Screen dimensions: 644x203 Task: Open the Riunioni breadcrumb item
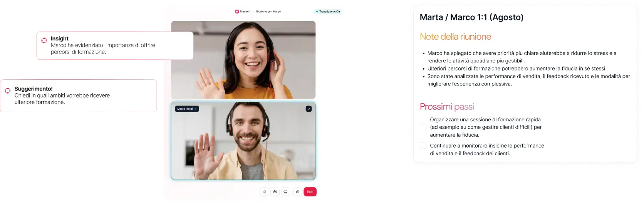click(x=245, y=12)
